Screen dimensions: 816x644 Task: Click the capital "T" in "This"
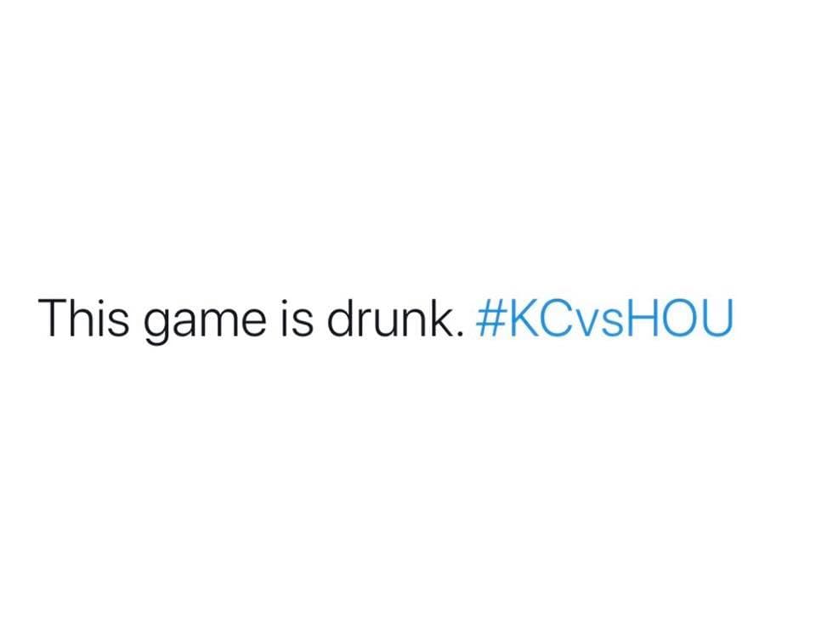point(51,318)
